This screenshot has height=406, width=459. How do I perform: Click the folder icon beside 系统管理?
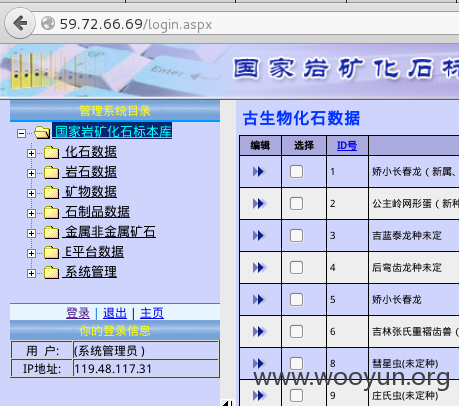[51, 273]
